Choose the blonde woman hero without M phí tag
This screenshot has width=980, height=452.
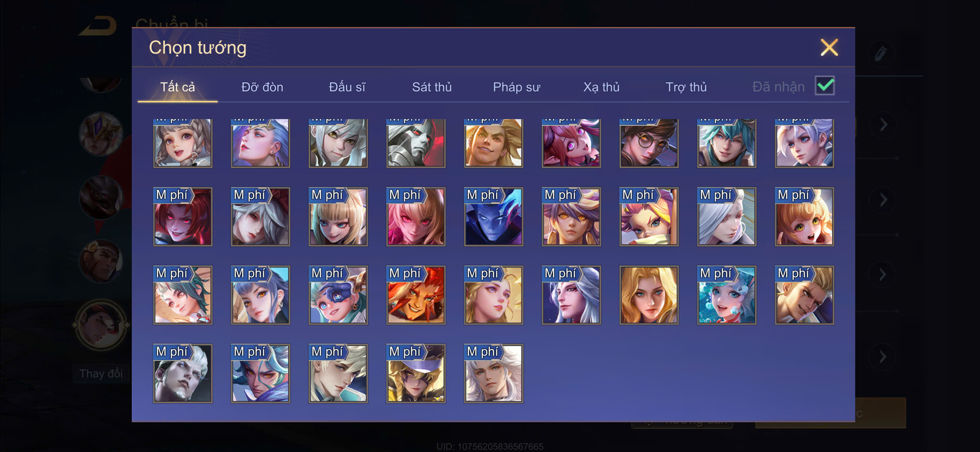649,295
